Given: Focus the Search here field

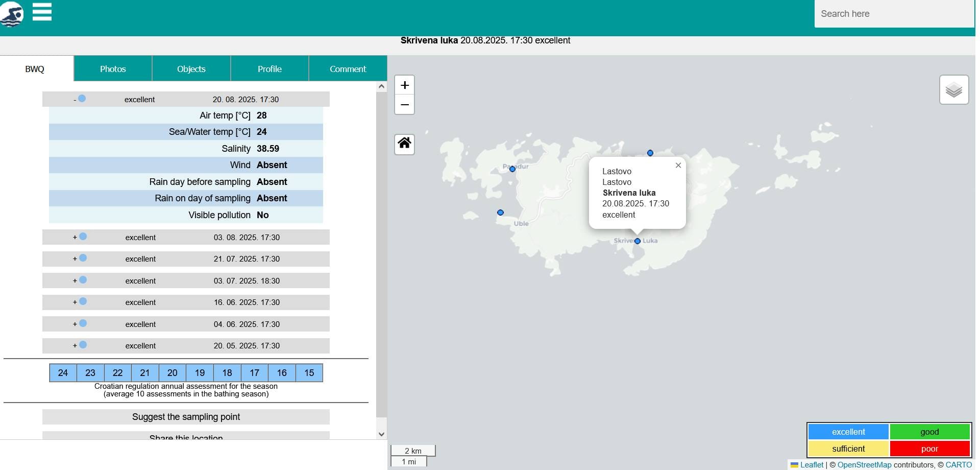Looking at the screenshot, I should (893, 14).
